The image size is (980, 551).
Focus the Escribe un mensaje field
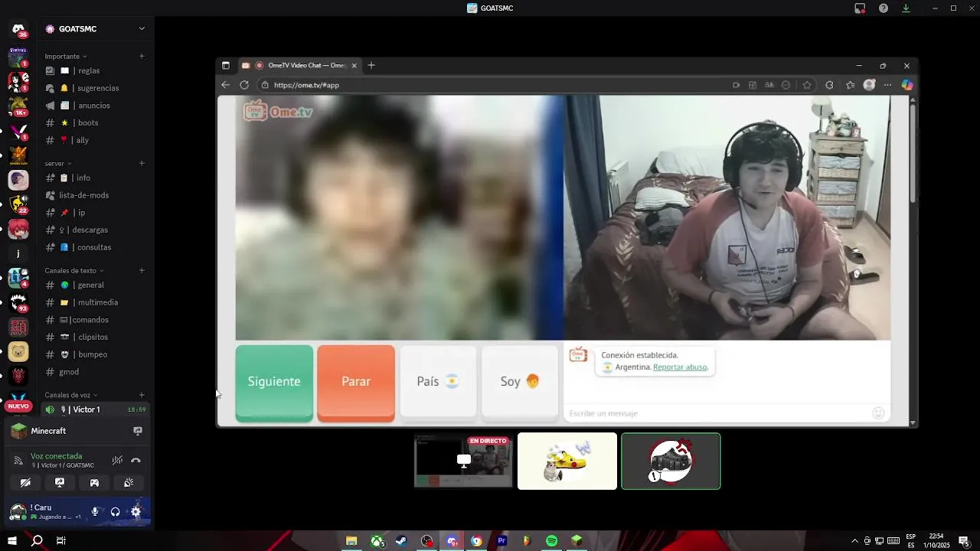pyautogui.click(x=718, y=413)
